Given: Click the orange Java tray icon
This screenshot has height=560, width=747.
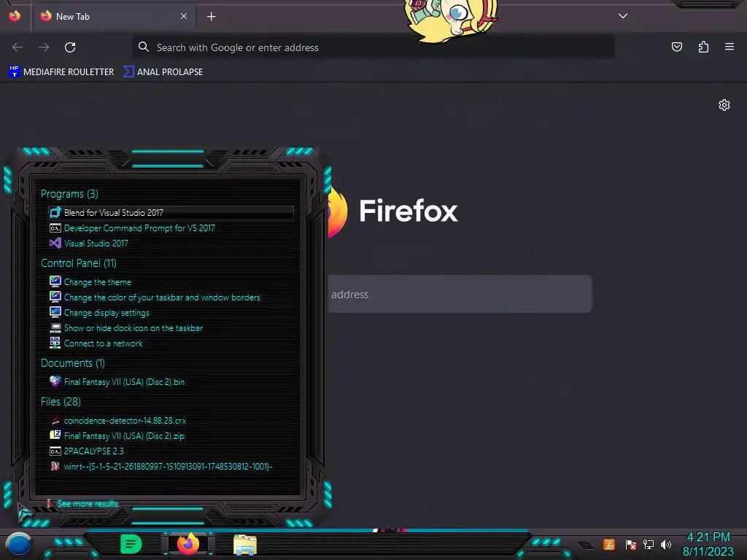Looking at the screenshot, I should tap(609, 545).
